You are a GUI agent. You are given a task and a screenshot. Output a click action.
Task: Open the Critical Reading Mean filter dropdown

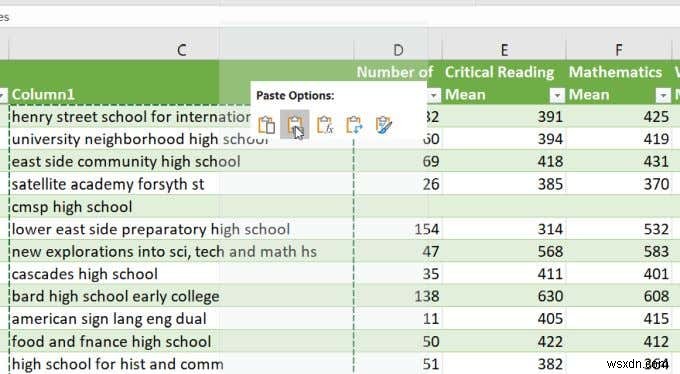pos(557,95)
